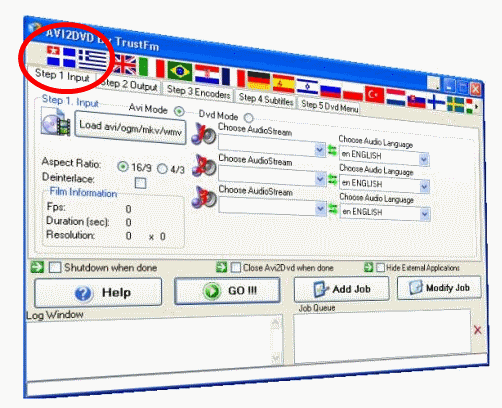Click green swap arrows of third audio row
The height and width of the screenshot is (408, 502).
tap(333, 209)
